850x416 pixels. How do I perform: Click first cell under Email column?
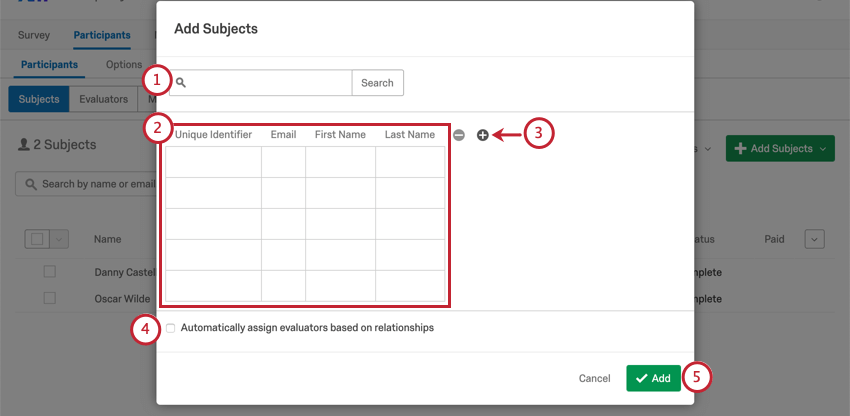[283, 162]
